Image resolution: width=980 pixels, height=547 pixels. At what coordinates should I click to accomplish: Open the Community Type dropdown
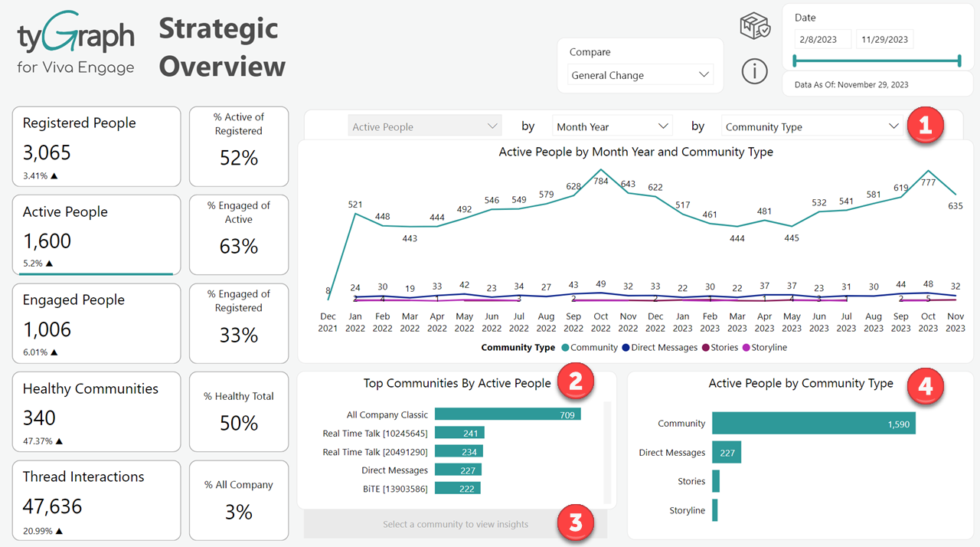[812, 126]
